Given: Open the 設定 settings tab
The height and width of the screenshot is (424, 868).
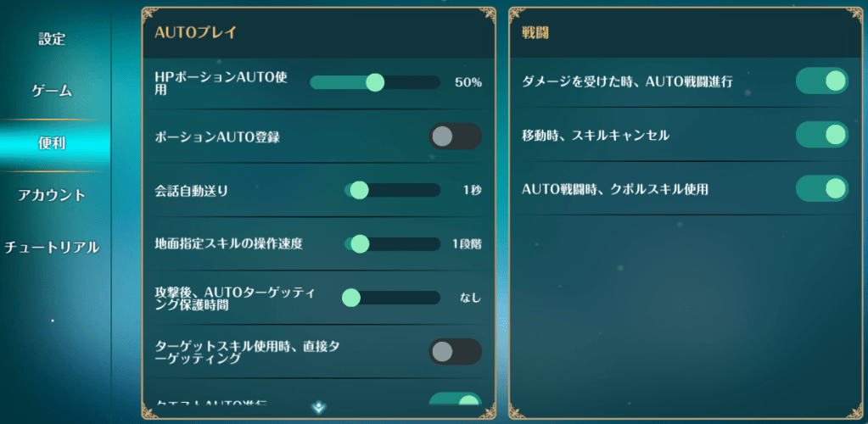Looking at the screenshot, I should tap(52, 39).
